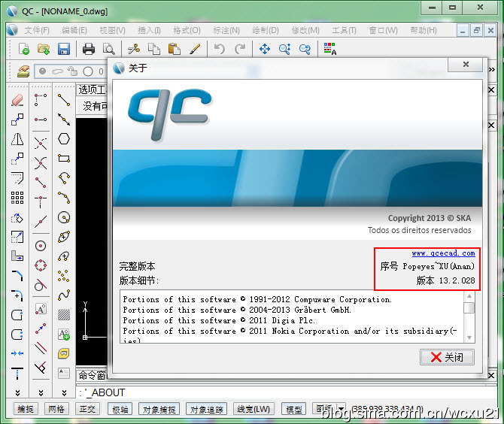Open the View (视图) menu
The width and height of the screenshot is (504, 424).
click(112, 31)
